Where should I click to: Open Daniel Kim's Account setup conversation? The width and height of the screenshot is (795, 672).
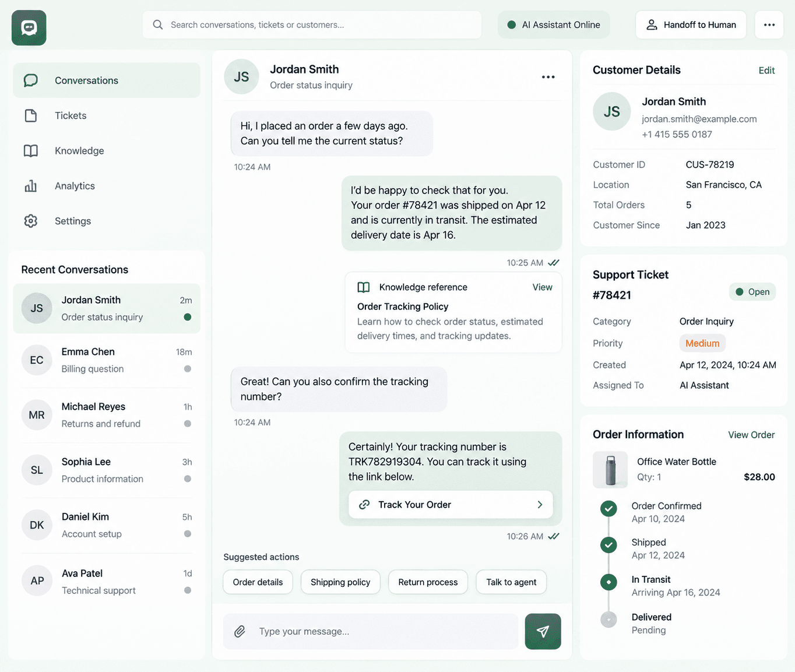(107, 525)
